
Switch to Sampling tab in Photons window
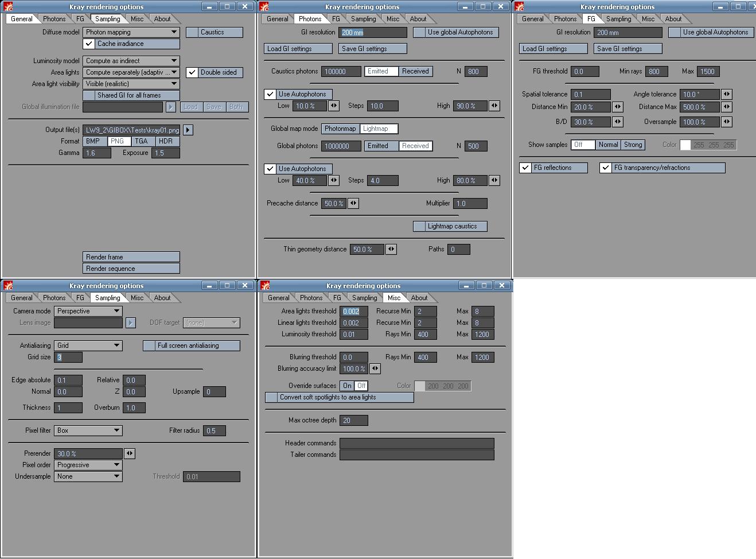364,19
